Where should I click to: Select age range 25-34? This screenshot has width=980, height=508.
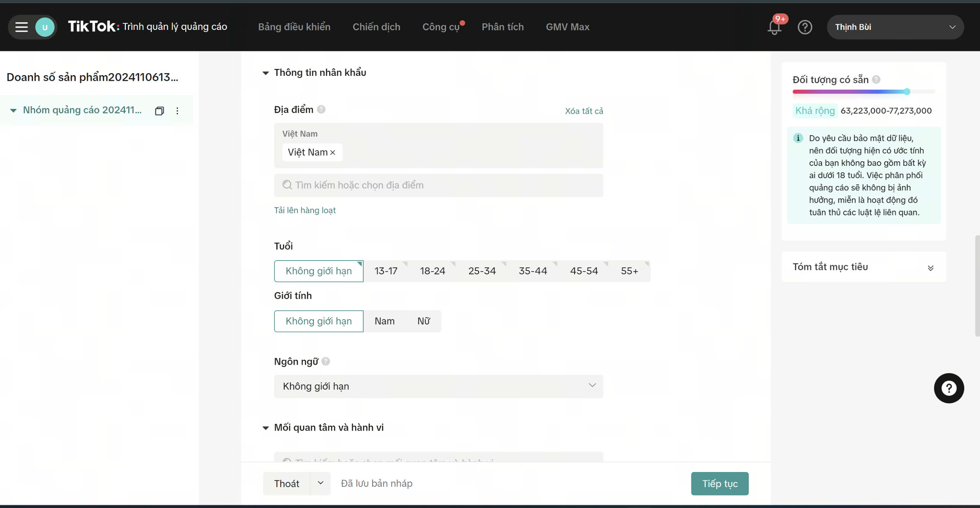tap(482, 271)
